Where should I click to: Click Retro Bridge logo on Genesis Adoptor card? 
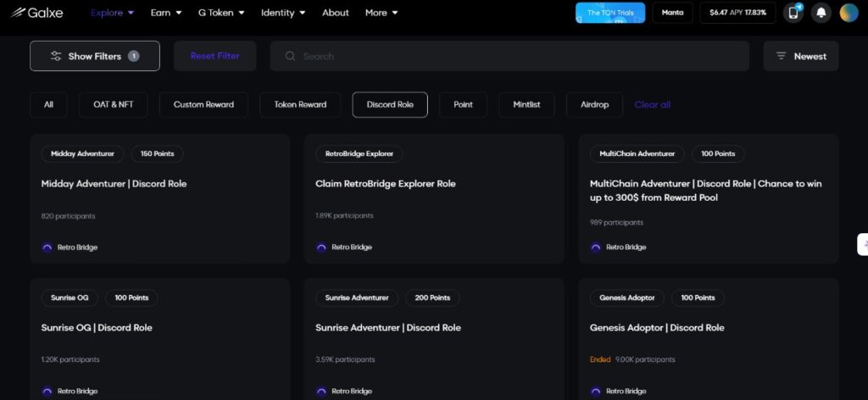596,392
